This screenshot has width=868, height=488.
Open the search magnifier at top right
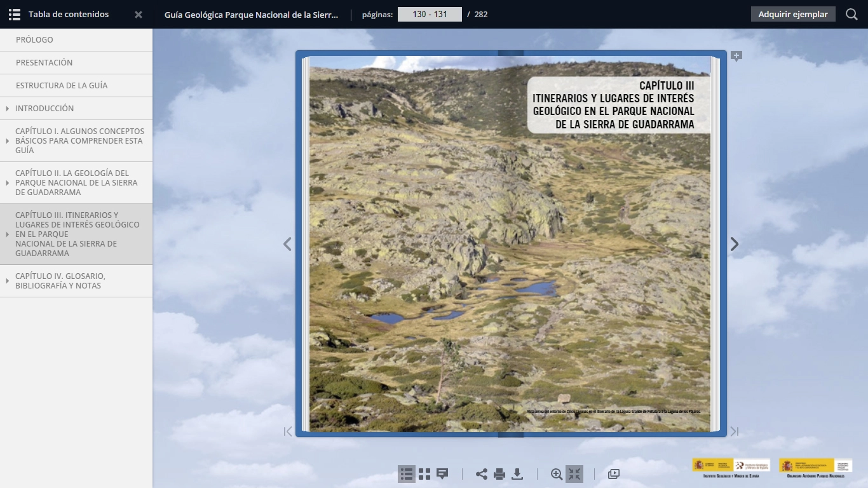click(851, 13)
